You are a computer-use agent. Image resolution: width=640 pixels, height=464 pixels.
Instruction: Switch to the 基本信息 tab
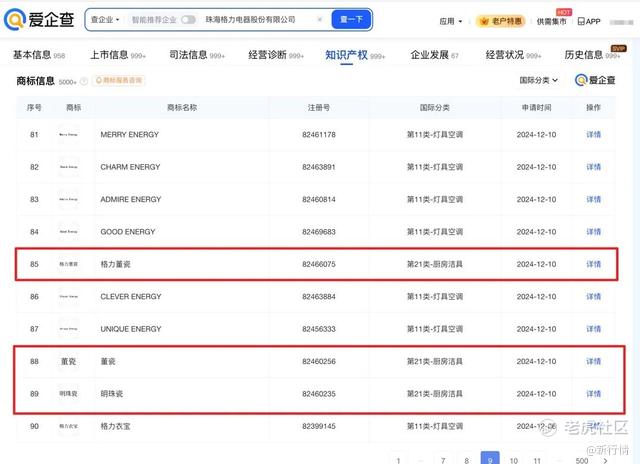[x=39, y=55]
